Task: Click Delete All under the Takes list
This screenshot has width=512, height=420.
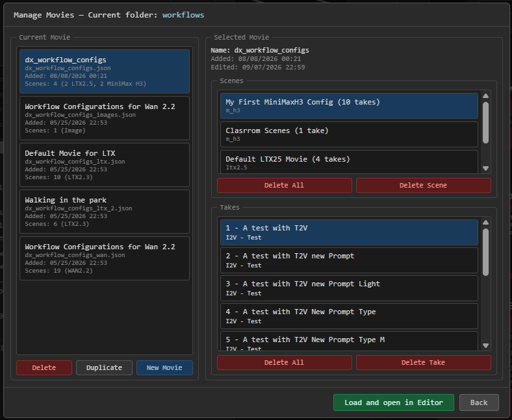Action: [x=285, y=362]
